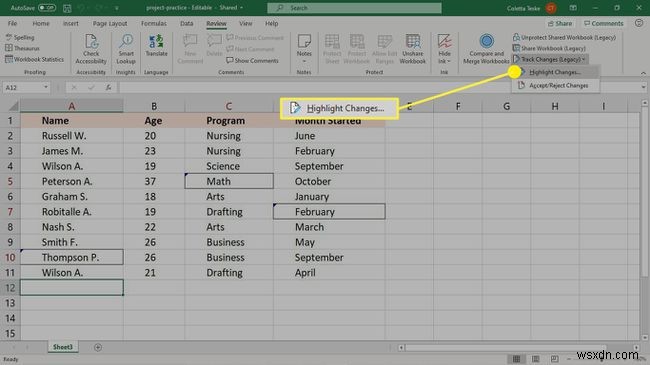Open the File menu
650x365 pixels.
[x=12, y=24]
